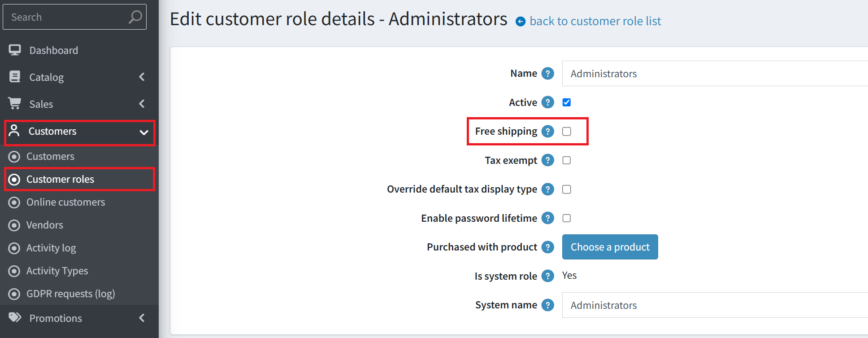Expand the Promotions menu chevron

point(142,318)
